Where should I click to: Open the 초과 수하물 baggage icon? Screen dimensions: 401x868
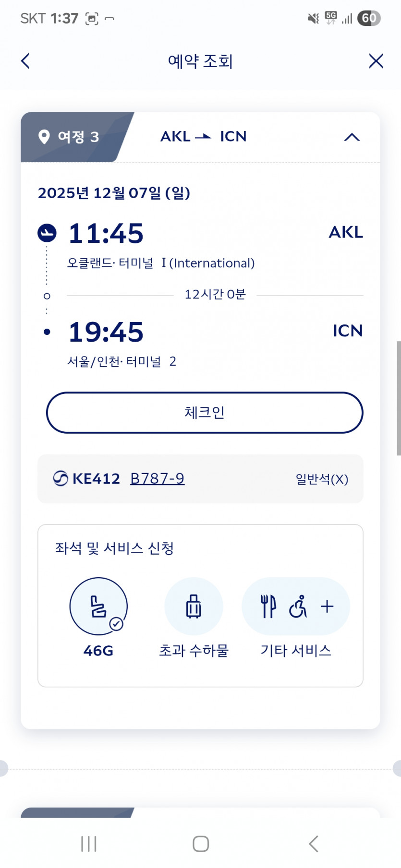coord(194,606)
